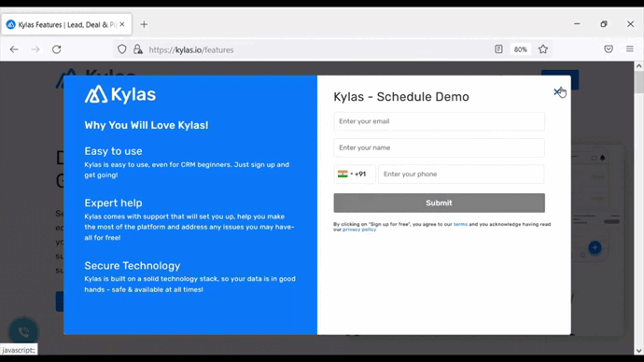Click the Enter your name field
The image size is (644, 362).
(439, 147)
